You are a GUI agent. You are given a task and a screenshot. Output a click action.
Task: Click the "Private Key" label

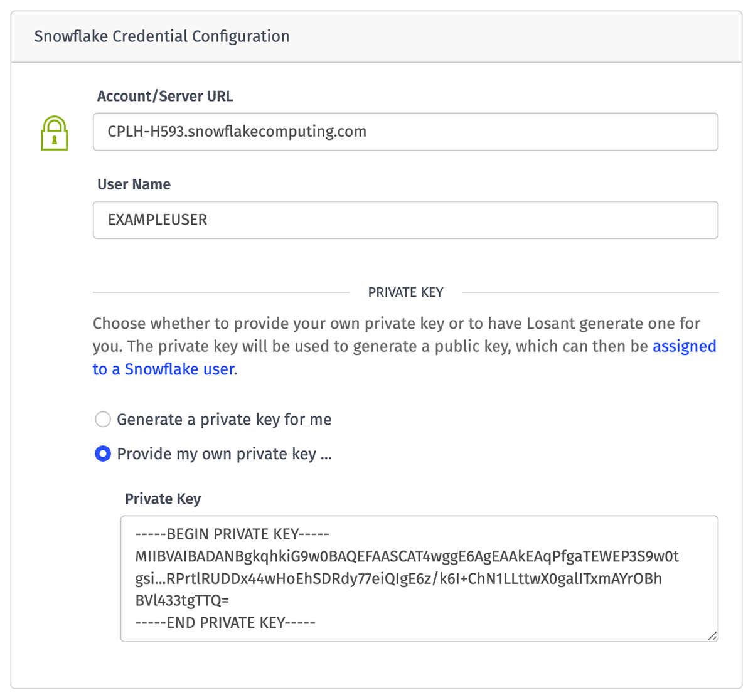click(163, 499)
